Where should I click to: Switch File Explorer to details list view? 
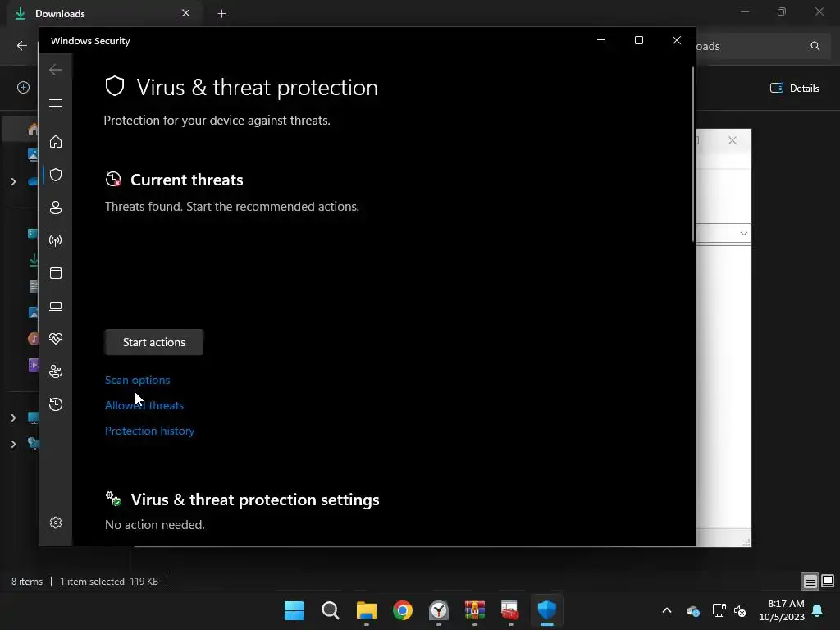tap(810, 581)
